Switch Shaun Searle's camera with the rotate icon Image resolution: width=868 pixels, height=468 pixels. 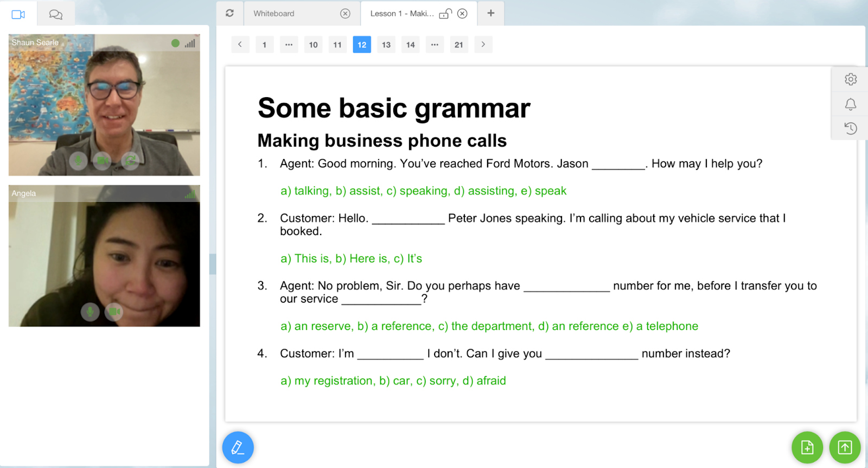pyautogui.click(x=130, y=160)
